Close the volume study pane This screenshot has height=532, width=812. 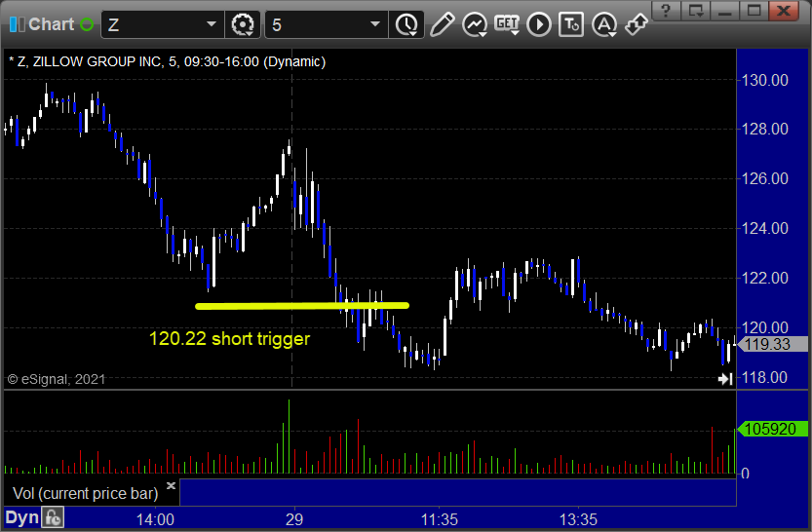tap(171, 485)
